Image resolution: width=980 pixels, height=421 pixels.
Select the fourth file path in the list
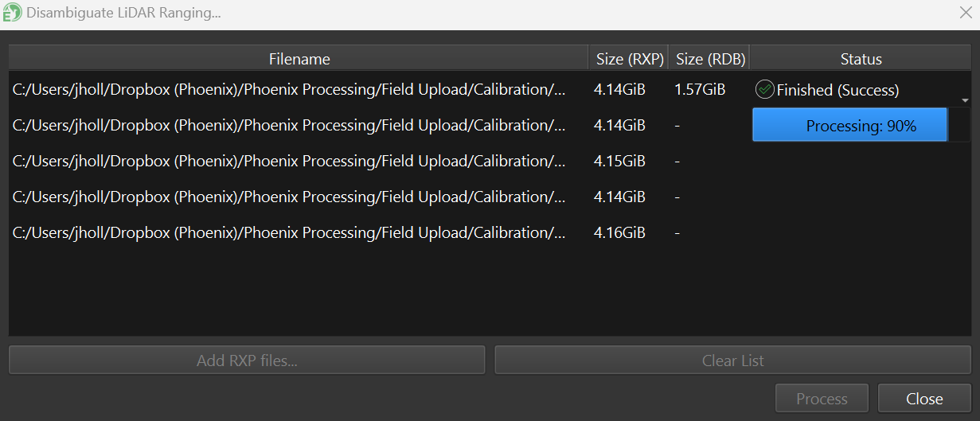[x=289, y=197]
